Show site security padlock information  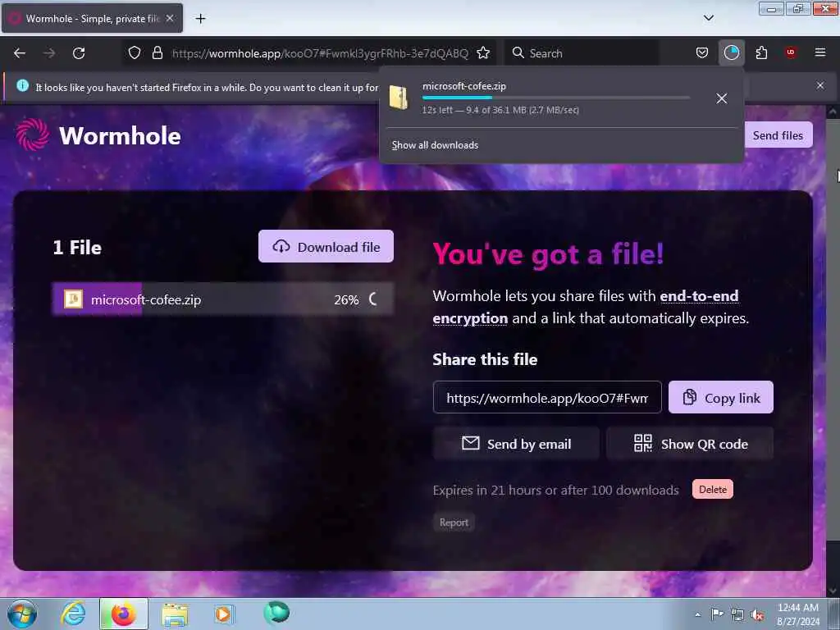[x=157, y=52]
